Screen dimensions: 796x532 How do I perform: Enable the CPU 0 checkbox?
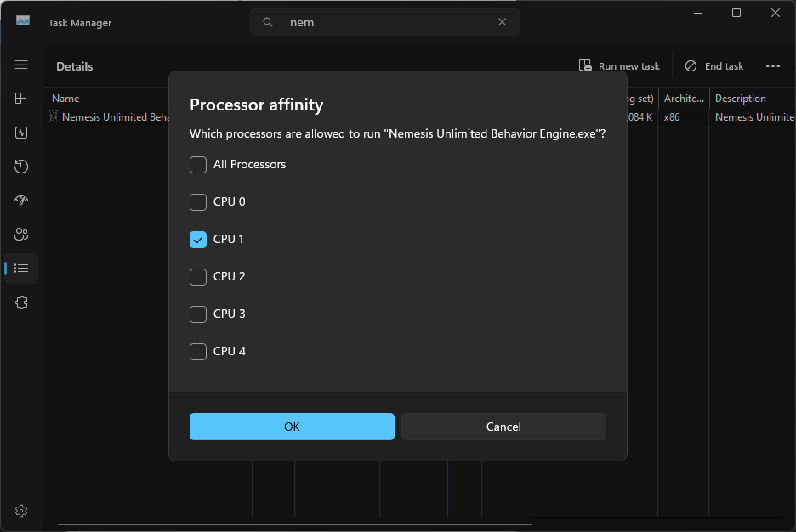click(x=198, y=202)
